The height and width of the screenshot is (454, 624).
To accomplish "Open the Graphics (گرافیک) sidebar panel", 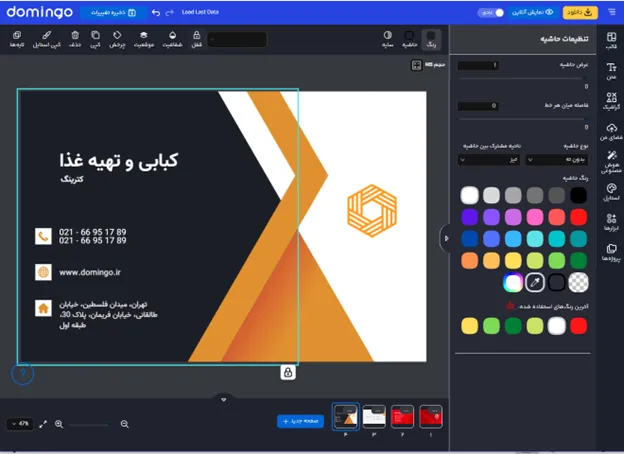I will pyautogui.click(x=610, y=99).
